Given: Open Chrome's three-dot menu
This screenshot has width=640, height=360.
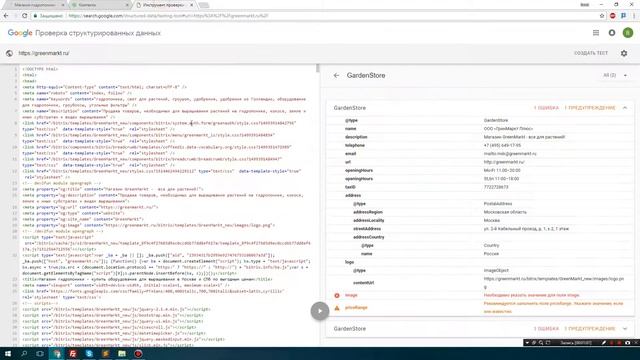Looking at the screenshot, I should pos(634,16).
